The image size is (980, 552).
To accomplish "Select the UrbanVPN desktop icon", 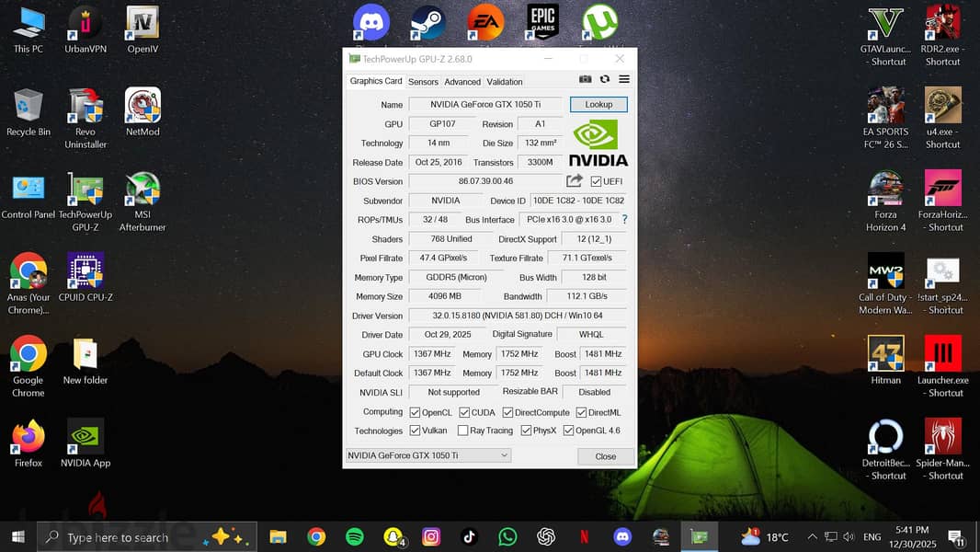I will pos(85,29).
